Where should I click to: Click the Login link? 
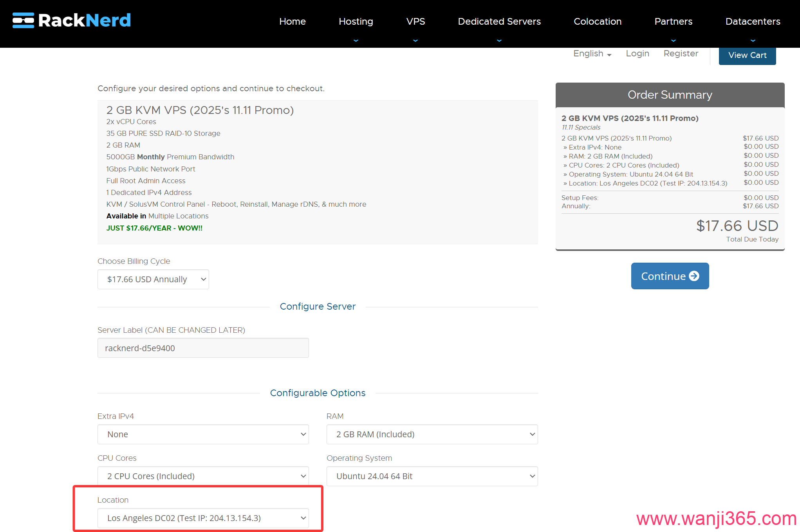tap(637, 54)
